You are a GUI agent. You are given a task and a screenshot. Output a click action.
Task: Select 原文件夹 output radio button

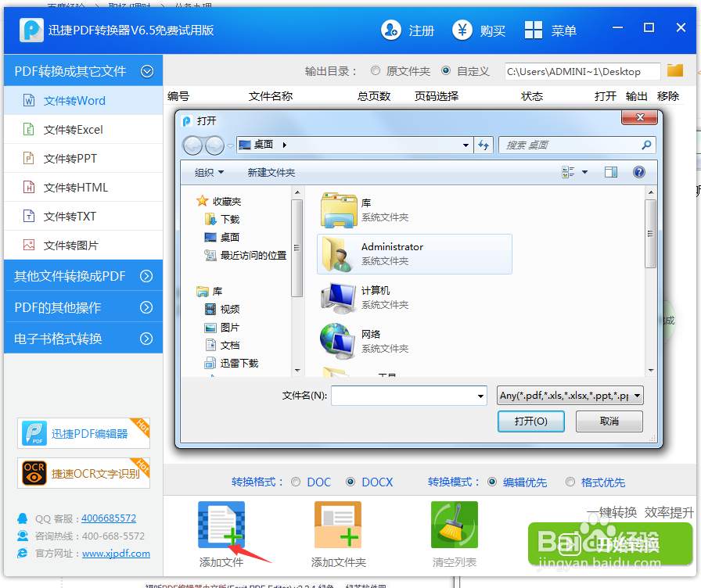(376, 70)
